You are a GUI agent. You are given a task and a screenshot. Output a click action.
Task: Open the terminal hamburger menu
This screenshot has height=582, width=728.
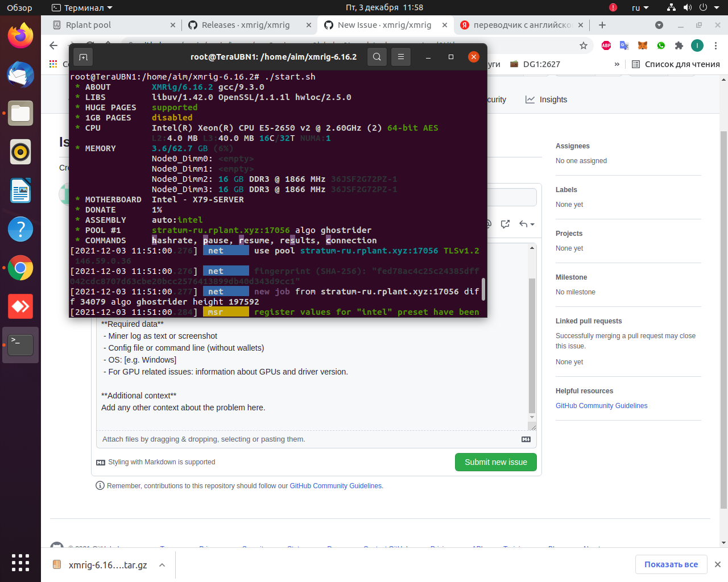point(402,57)
